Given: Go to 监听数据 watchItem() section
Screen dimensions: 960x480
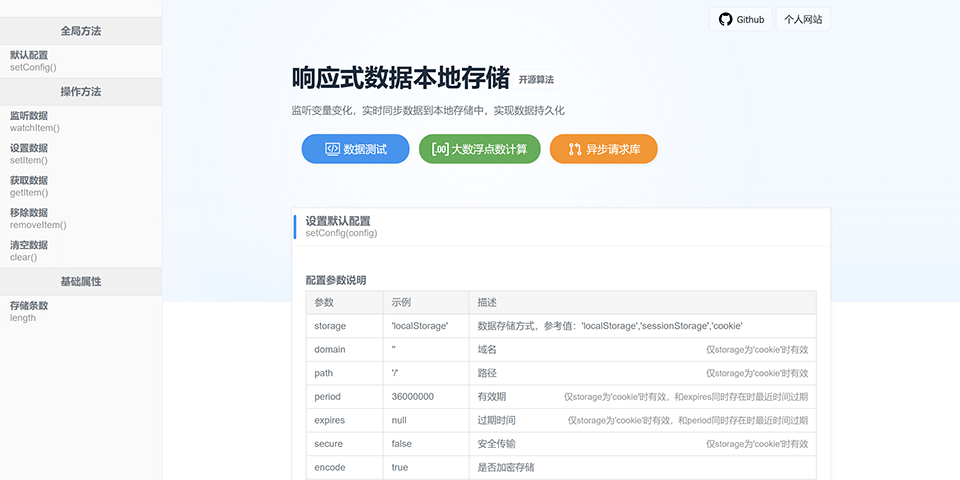Looking at the screenshot, I should (x=35, y=121).
